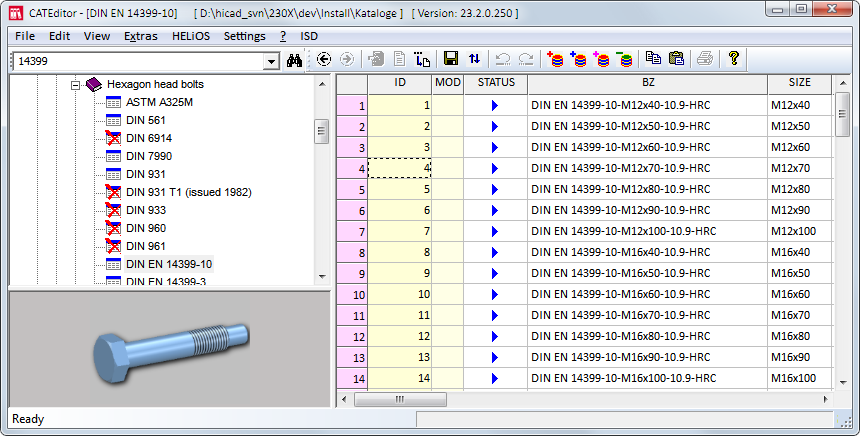Click the purple book icon for Hexagon head bolts

coord(94,84)
